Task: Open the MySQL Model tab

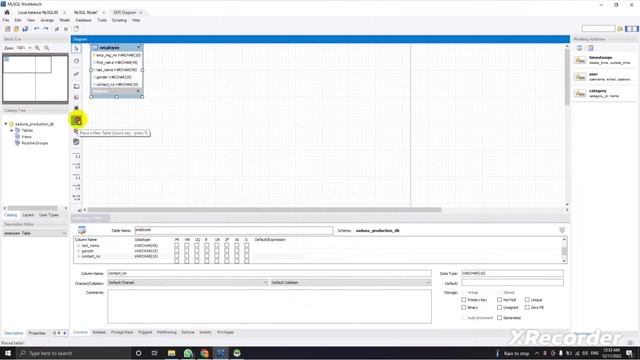Action: coord(86,13)
